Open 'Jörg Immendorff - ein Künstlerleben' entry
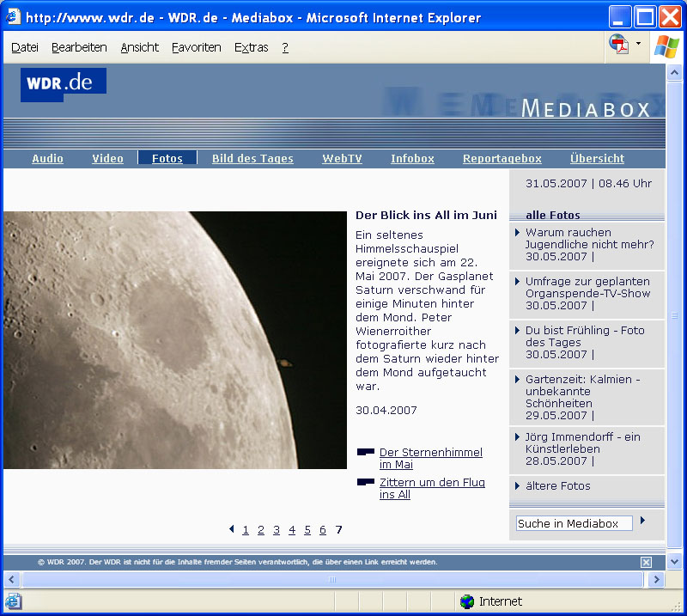 (583, 449)
